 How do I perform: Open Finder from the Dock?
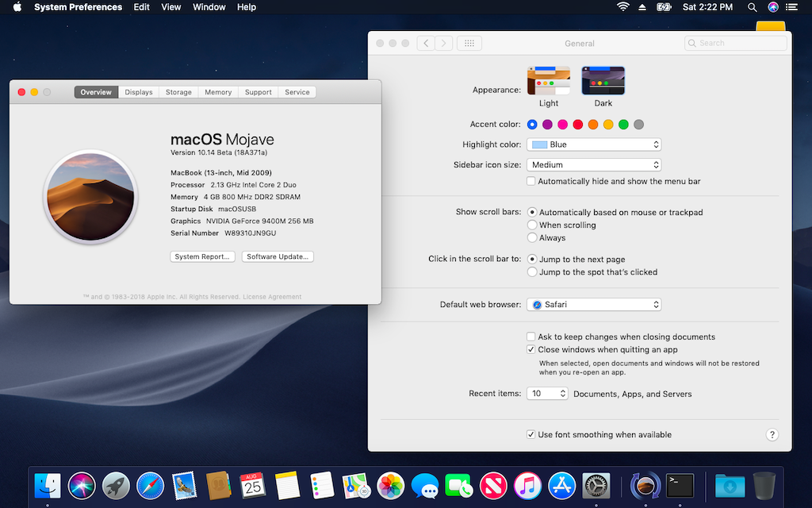pyautogui.click(x=48, y=487)
